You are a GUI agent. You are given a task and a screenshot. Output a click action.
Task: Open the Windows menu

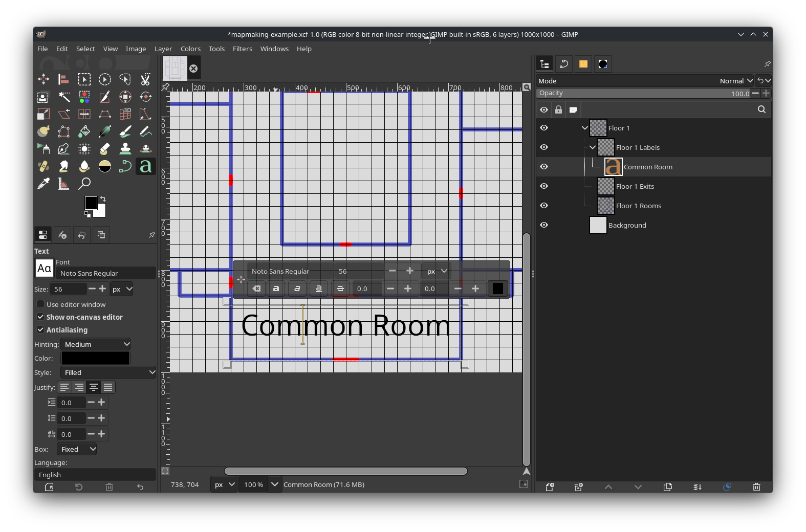pyautogui.click(x=274, y=49)
